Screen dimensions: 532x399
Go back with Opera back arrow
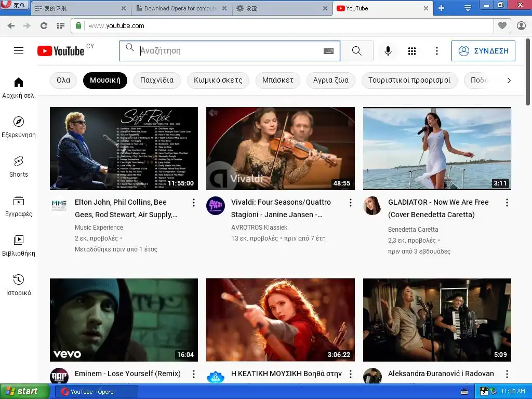(x=11, y=26)
